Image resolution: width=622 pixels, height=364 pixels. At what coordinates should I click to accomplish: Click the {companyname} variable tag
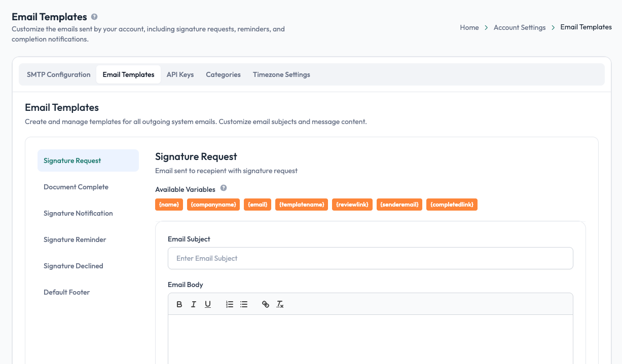213,205
